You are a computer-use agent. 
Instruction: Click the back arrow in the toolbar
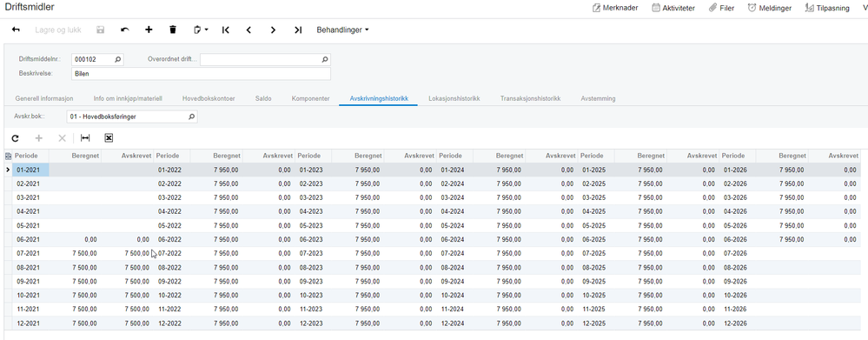click(x=16, y=30)
